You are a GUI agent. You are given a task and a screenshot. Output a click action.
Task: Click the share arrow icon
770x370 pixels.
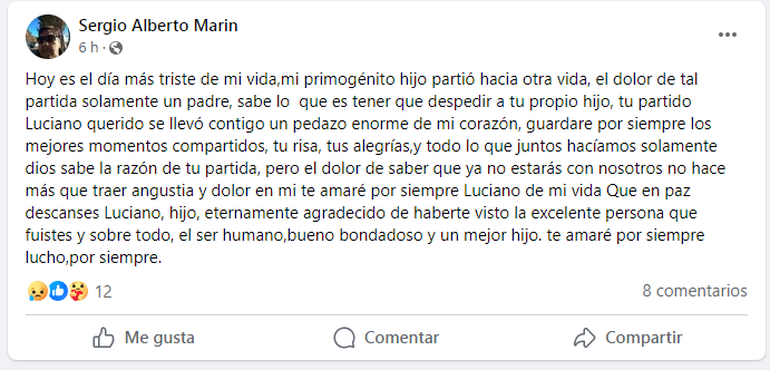pyautogui.click(x=584, y=338)
